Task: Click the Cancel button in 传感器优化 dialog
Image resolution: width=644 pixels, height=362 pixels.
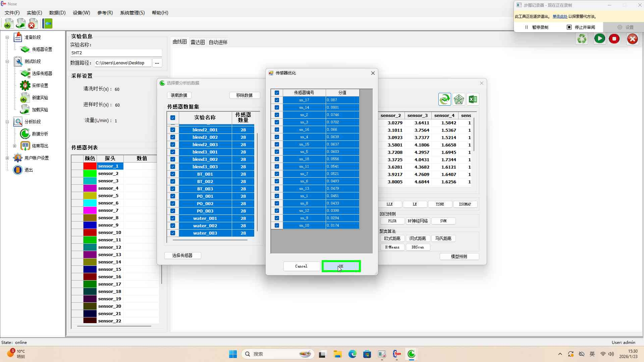Action: (x=301, y=266)
